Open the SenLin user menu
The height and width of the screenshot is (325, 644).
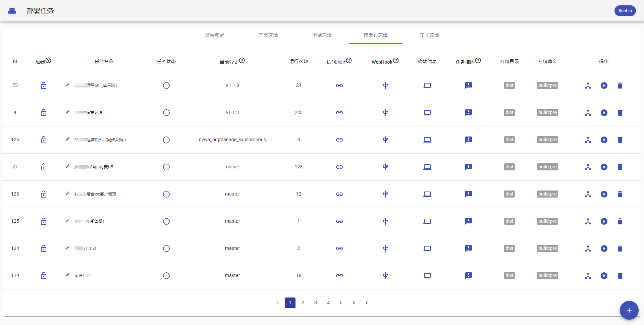point(625,11)
